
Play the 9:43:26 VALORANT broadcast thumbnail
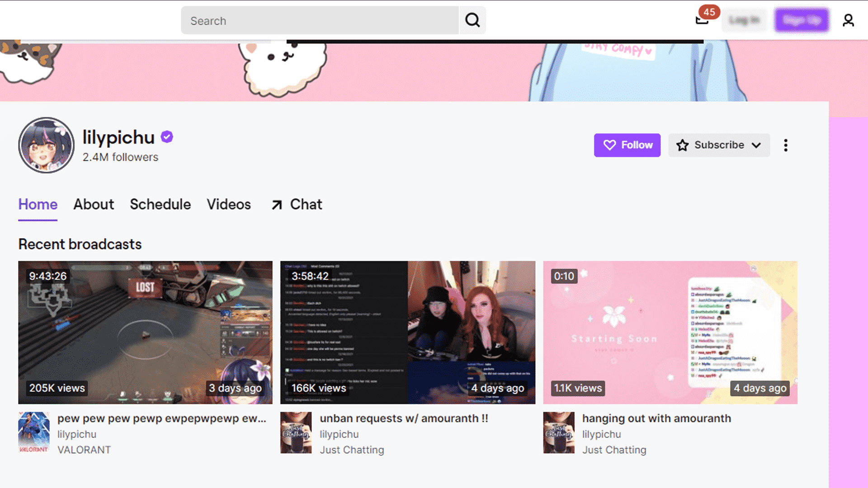point(145,332)
